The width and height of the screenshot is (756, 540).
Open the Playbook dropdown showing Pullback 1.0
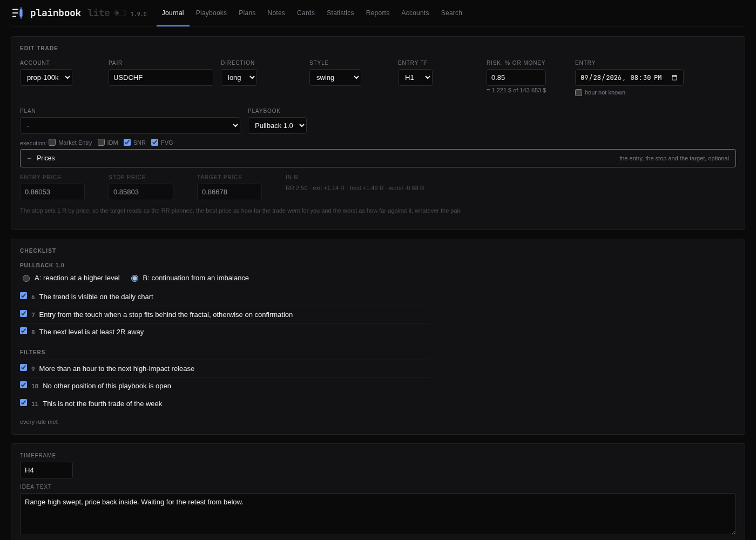277,126
